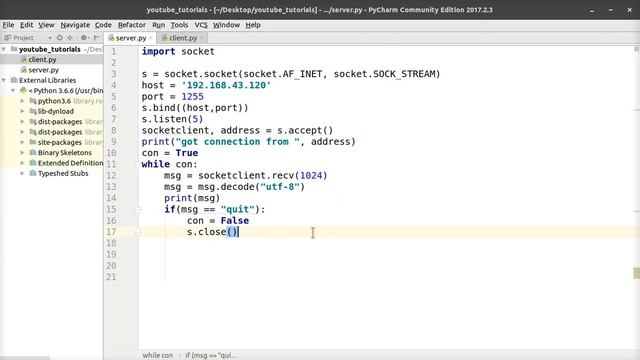Expand the site-packages folder

click(x=22, y=142)
